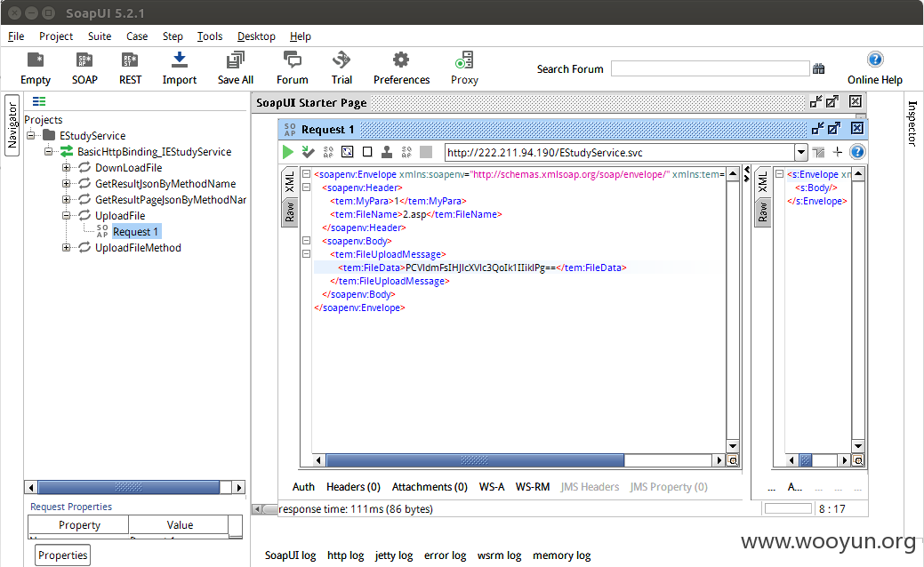Image resolution: width=924 pixels, height=567 pixels.
Task: Click the navigator list view icon
Action: [x=39, y=101]
